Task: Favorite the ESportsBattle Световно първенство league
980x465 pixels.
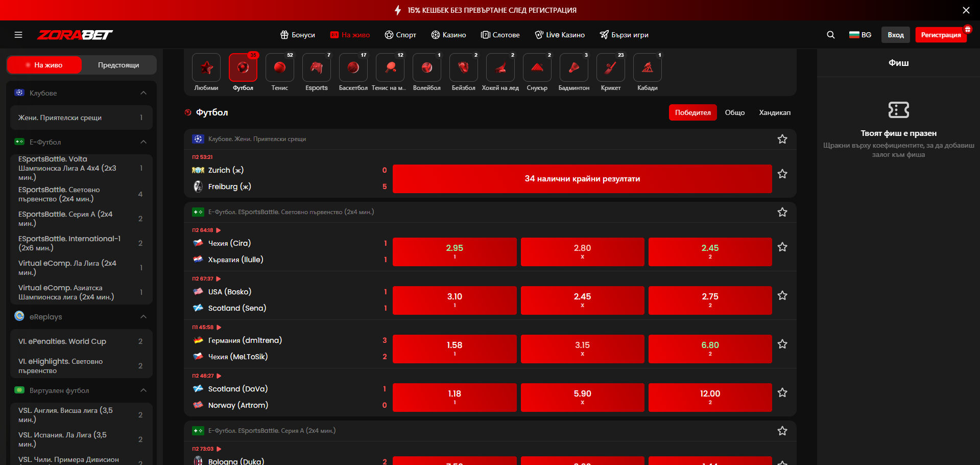Action: pos(782,213)
